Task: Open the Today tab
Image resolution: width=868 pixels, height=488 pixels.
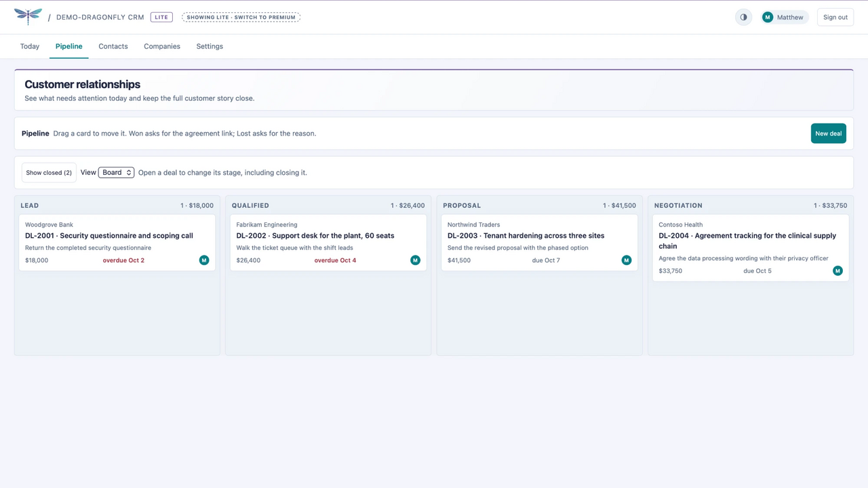Action: [x=30, y=47]
